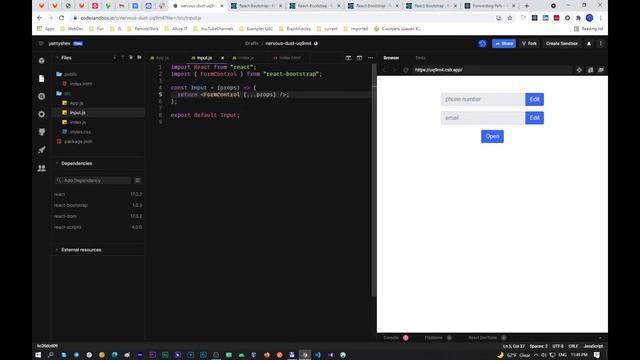Screen dimensions: 640x360
Task: Open the React DevTools panel tab
Action: click(x=487, y=338)
